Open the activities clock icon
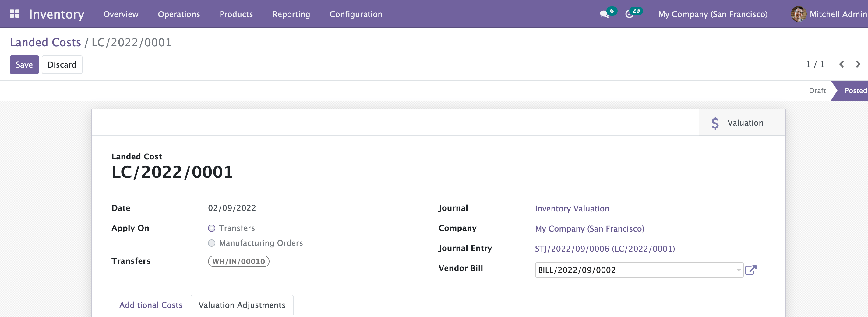868x317 pixels. point(629,14)
